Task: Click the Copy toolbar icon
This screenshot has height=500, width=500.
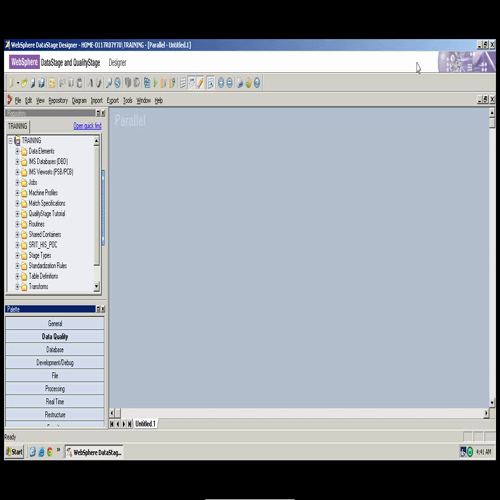Action: [71, 83]
